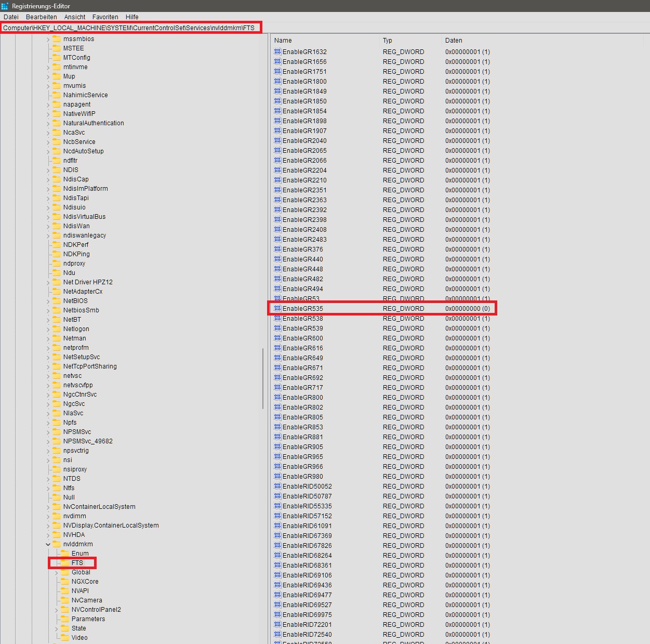Select the FTS folder icon
650x644 pixels.
coord(65,563)
